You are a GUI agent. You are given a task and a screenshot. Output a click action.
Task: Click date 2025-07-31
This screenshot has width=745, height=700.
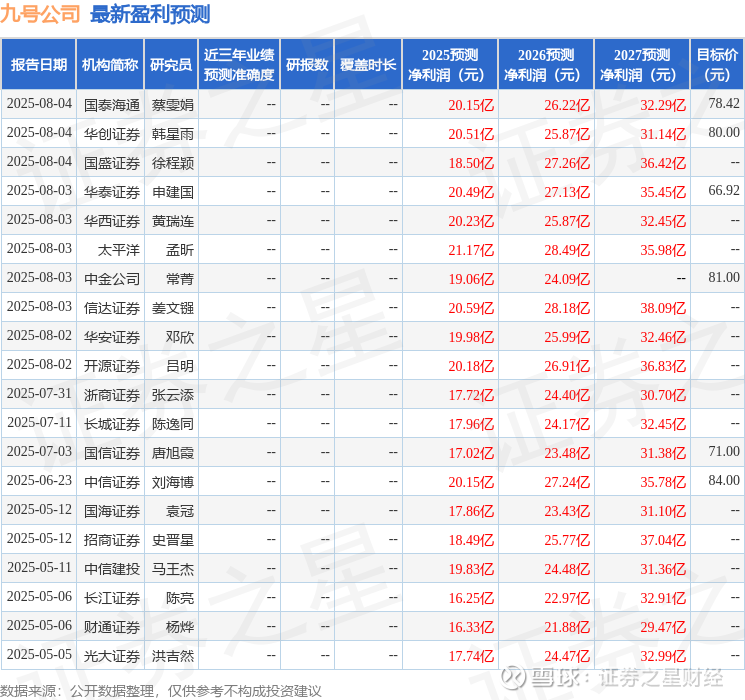point(39,393)
